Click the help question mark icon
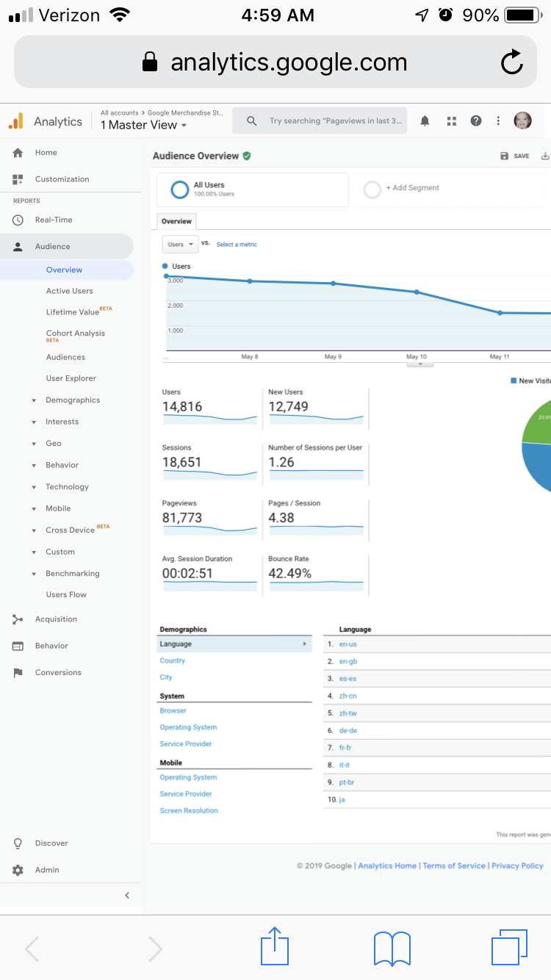This screenshot has height=980, width=551. coord(476,121)
